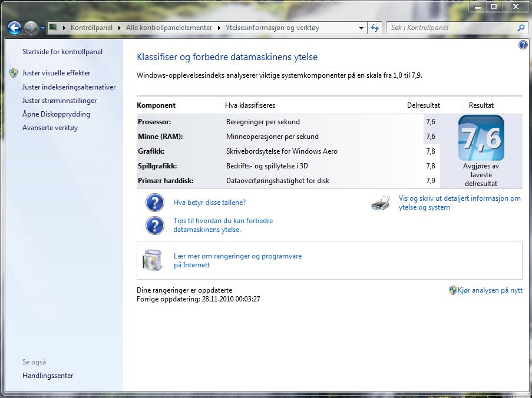Focus the Søk i Kontrollpanel search box
The height and width of the screenshot is (398, 532).
click(451, 28)
